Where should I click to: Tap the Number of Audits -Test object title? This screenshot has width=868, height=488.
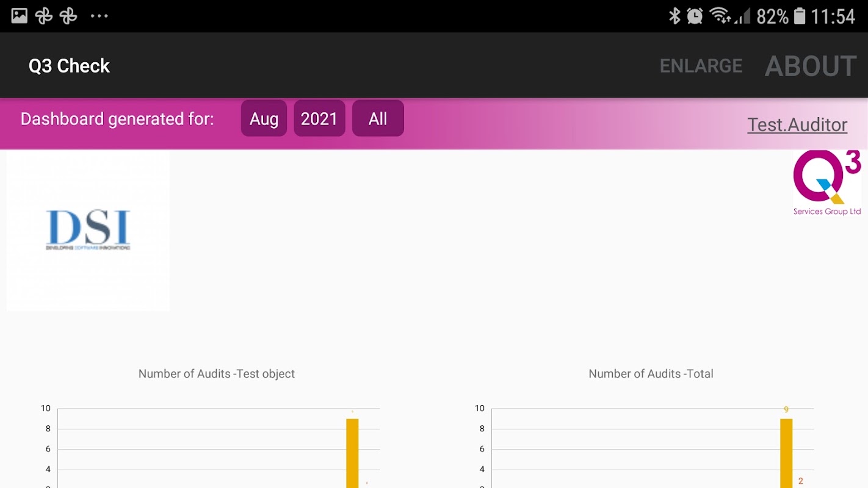click(217, 374)
